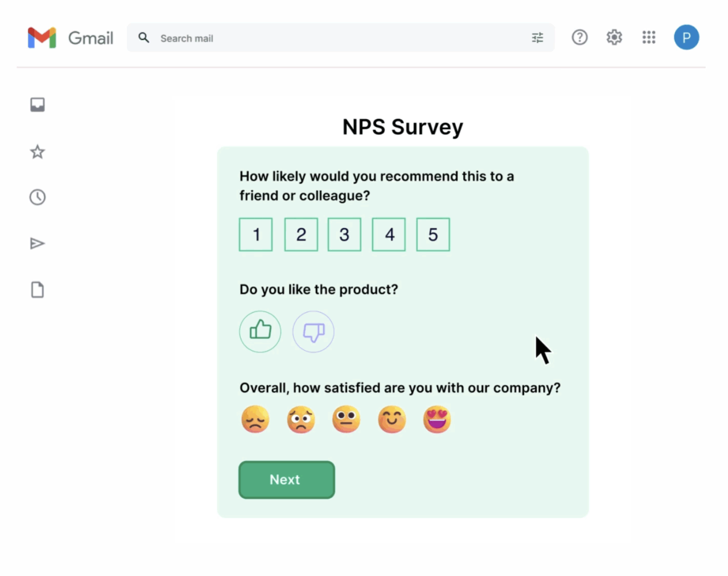Click the 'How likely would you recommend' question

(x=376, y=185)
